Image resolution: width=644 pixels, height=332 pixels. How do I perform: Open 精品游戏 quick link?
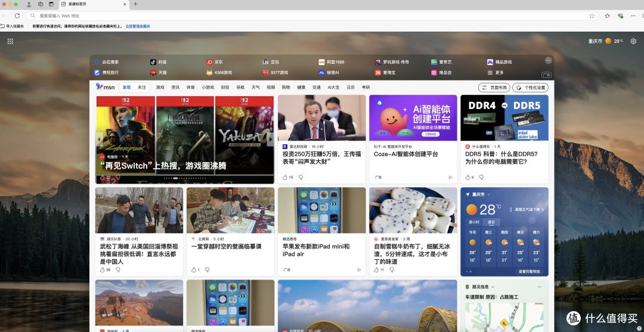[x=500, y=62]
